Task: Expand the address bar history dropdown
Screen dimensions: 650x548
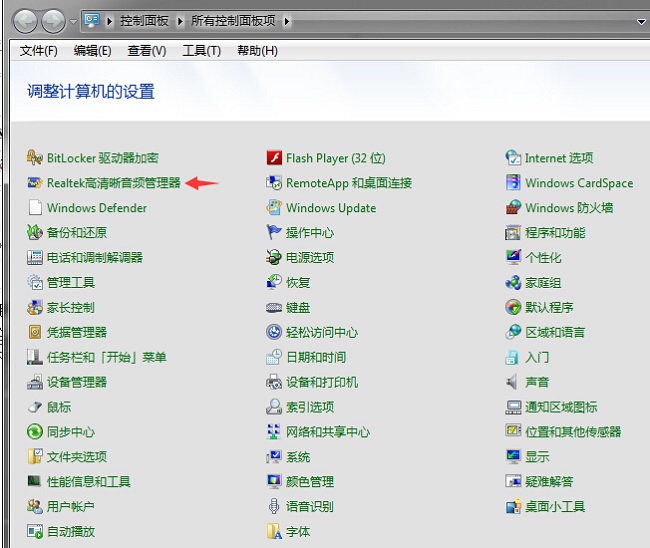Action: (641, 22)
